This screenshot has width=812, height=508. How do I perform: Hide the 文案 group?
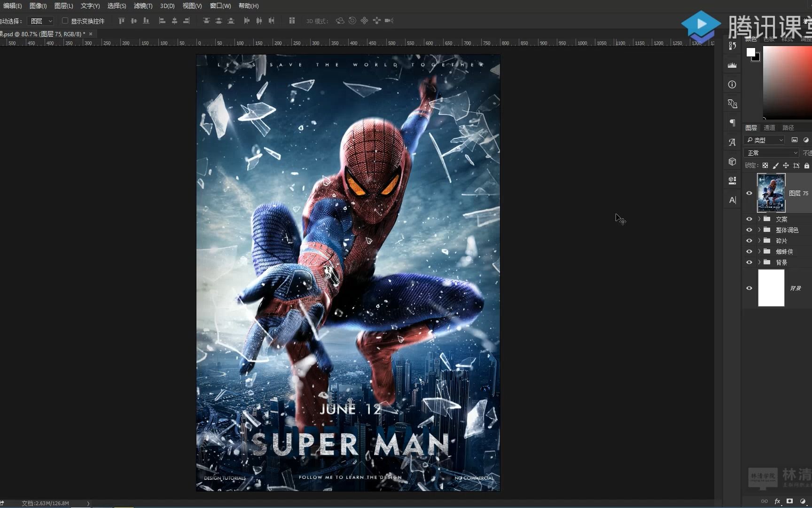[749, 219]
